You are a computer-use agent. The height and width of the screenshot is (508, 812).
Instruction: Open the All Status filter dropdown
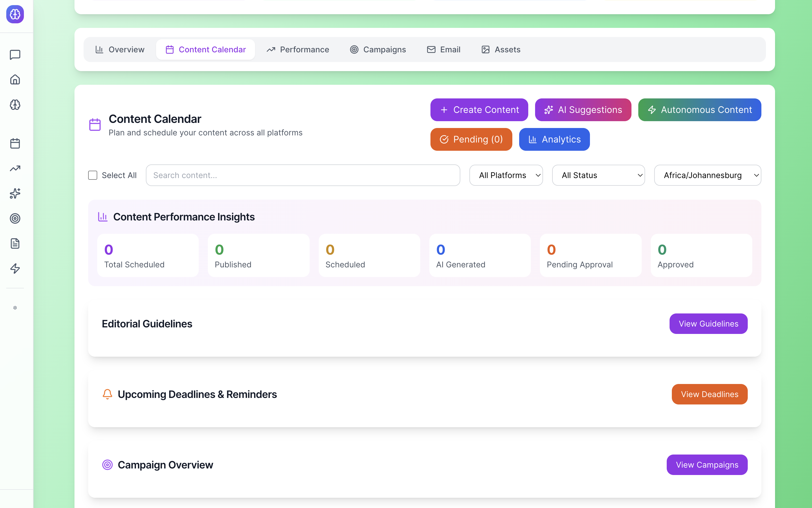click(x=598, y=175)
